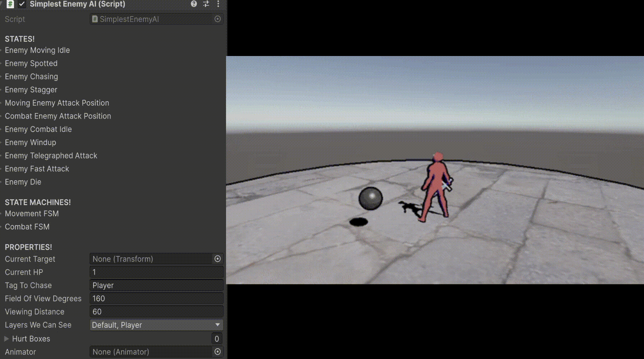The width and height of the screenshot is (644, 359).
Task: Open the component three-dot options menu
Action: [x=218, y=4]
